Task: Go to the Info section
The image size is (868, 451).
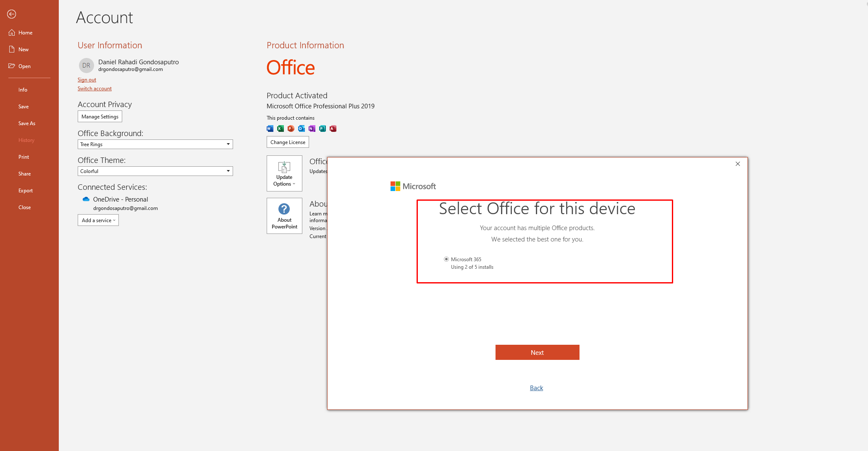Action: coord(23,90)
